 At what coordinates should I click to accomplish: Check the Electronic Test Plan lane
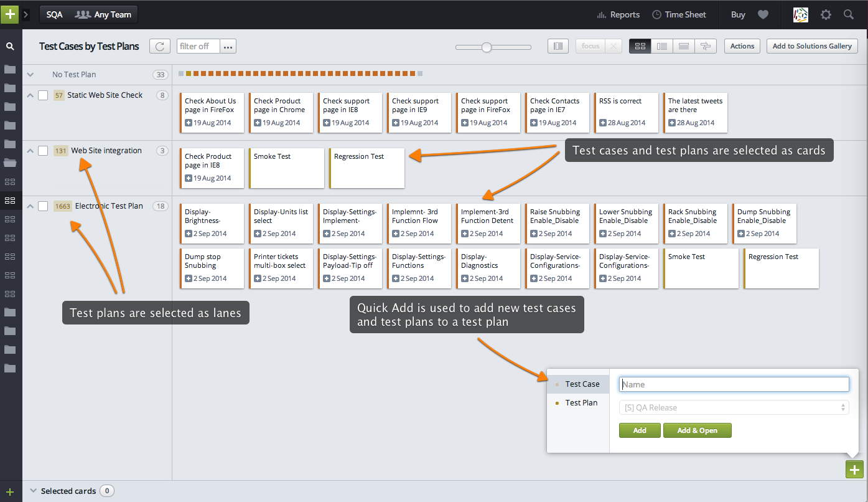click(x=42, y=206)
